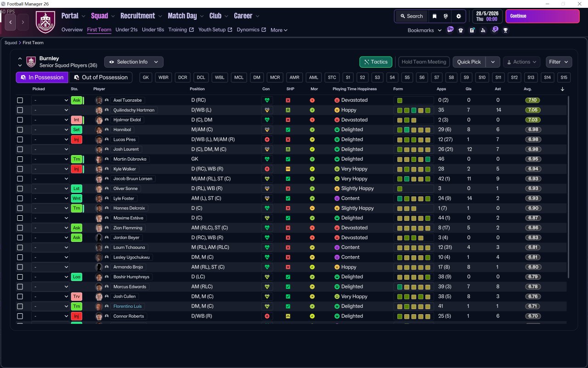Go back using the left arrow button
The height and width of the screenshot is (368, 588).
11,22
